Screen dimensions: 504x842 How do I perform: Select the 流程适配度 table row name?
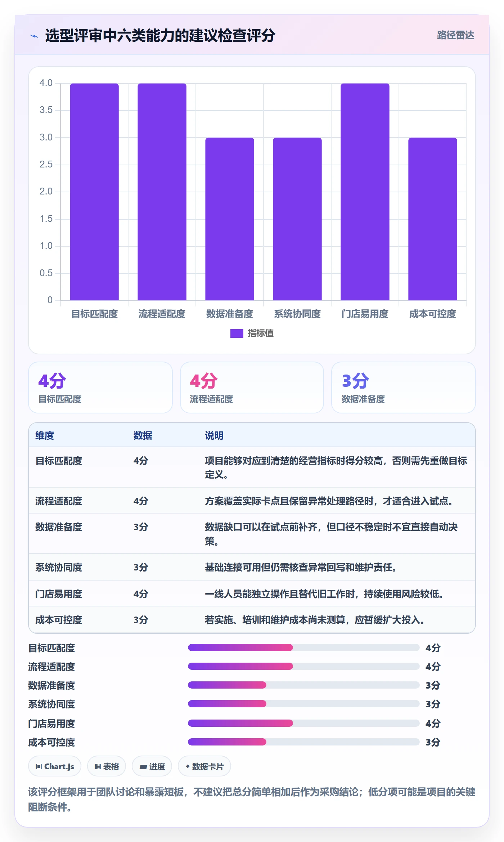tap(59, 501)
